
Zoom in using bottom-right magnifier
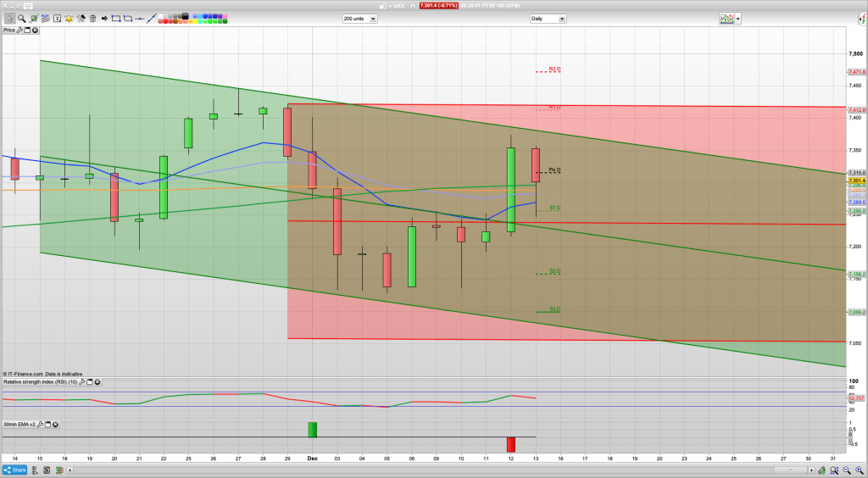tap(860, 470)
